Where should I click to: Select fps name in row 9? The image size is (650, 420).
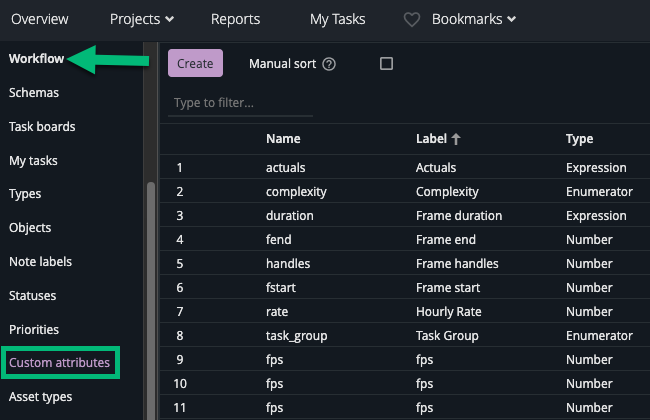pos(274,360)
